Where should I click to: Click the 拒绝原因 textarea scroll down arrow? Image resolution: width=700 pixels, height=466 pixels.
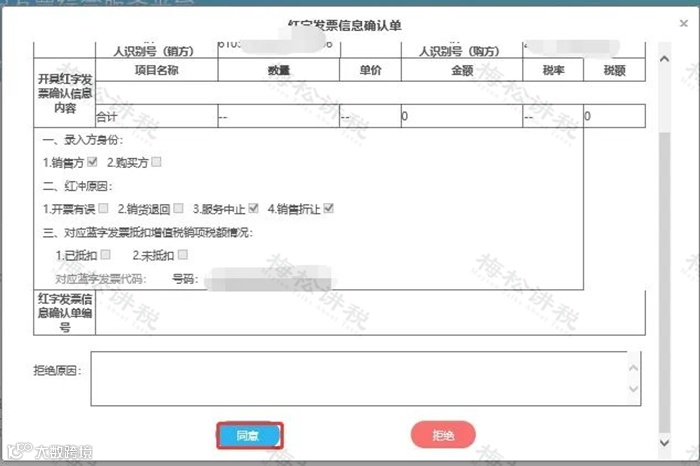click(x=633, y=388)
